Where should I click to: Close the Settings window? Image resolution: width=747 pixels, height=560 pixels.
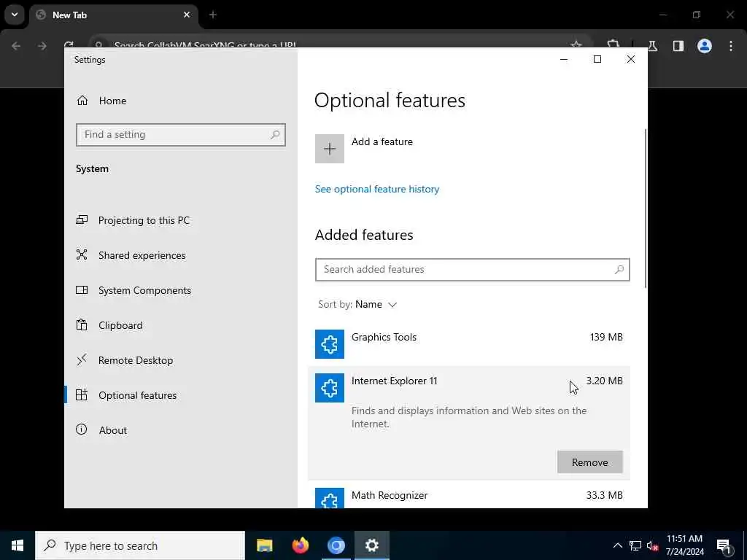click(631, 60)
